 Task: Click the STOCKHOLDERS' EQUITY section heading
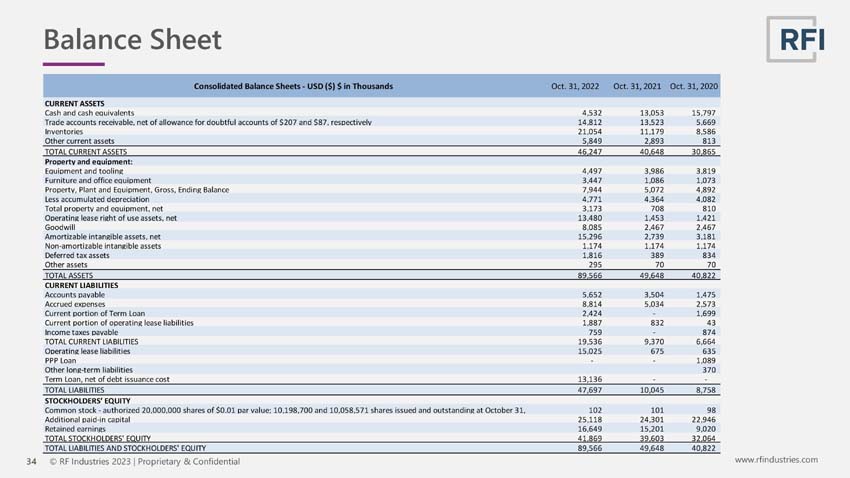click(87, 401)
